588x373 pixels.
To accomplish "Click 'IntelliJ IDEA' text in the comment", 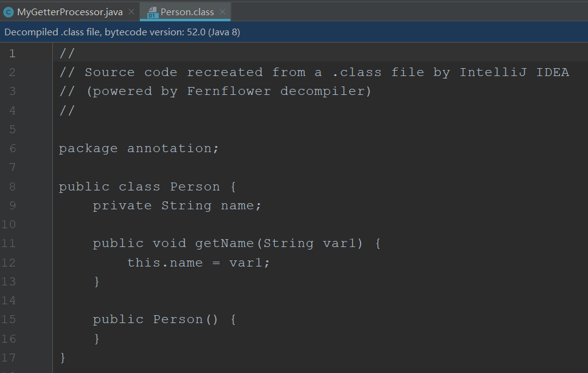I will coord(514,72).
